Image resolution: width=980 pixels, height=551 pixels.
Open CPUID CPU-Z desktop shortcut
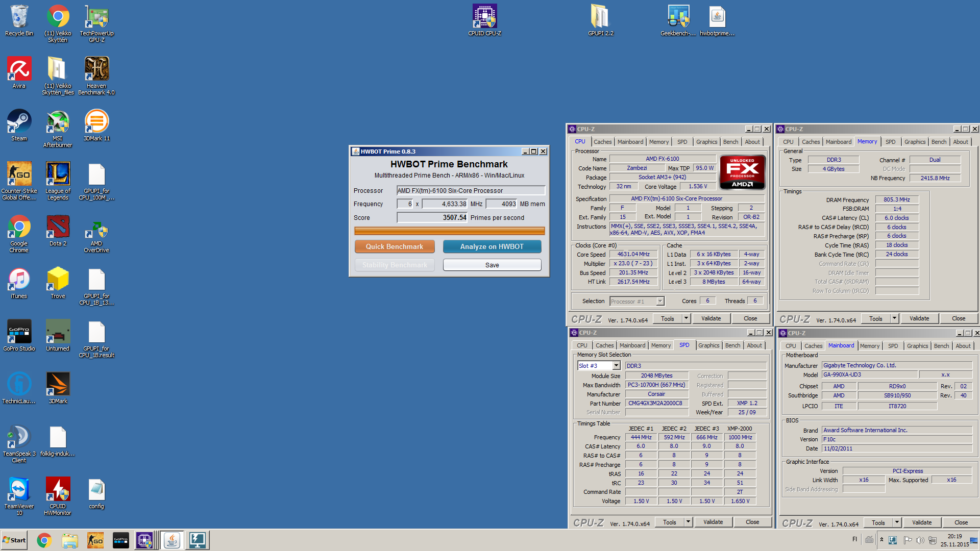(484, 20)
